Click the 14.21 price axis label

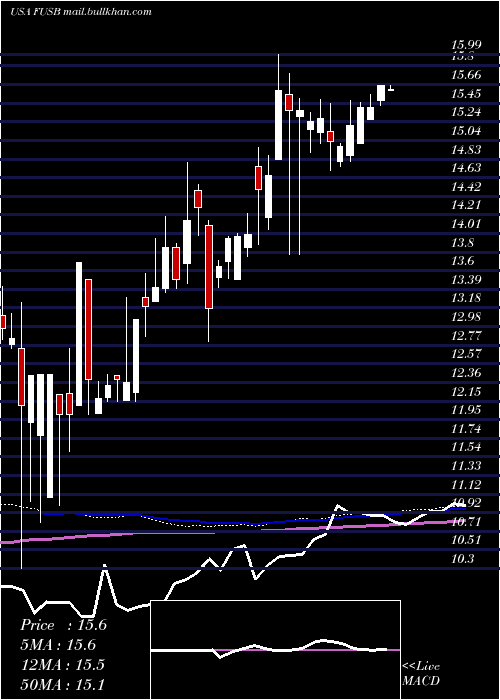466,205
